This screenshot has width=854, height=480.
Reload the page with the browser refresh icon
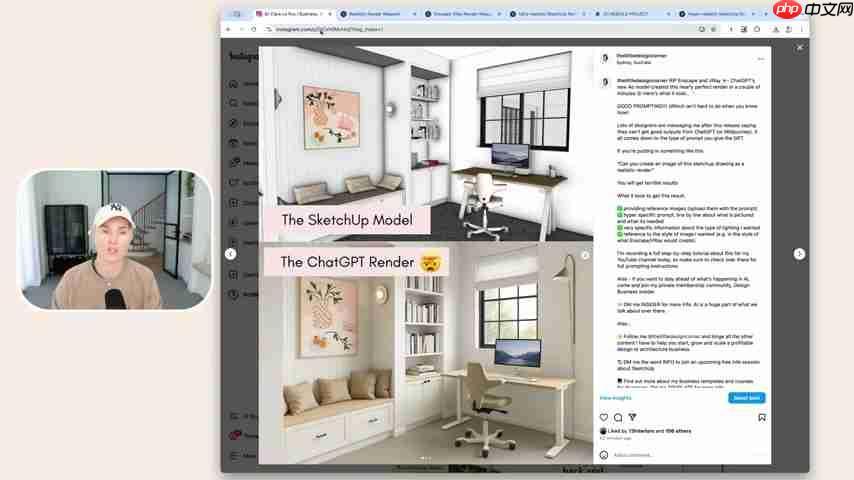[254, 29]
